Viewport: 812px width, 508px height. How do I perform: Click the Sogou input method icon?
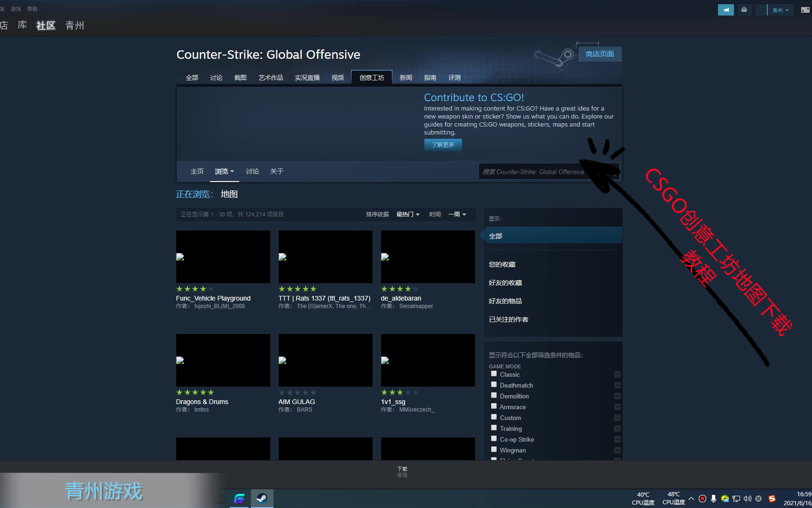pyautogui.click(x=772, y=499)
